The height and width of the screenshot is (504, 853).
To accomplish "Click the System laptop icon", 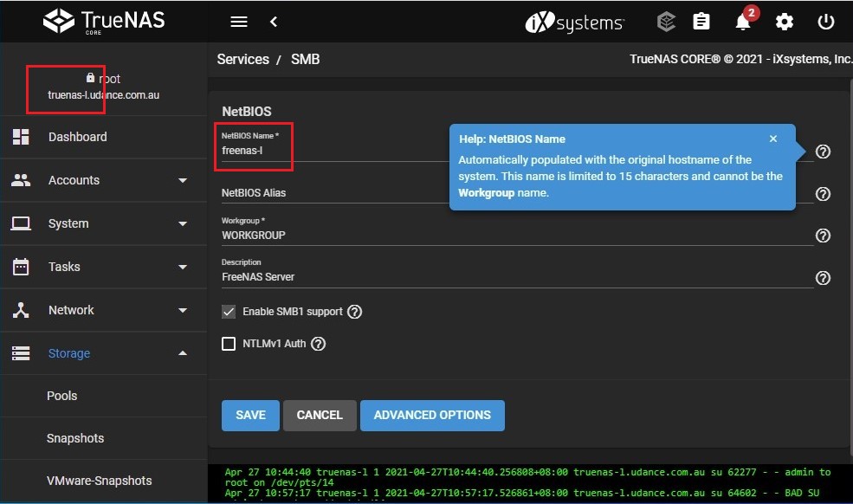I will pyautogui.click(x=21, y=223).
